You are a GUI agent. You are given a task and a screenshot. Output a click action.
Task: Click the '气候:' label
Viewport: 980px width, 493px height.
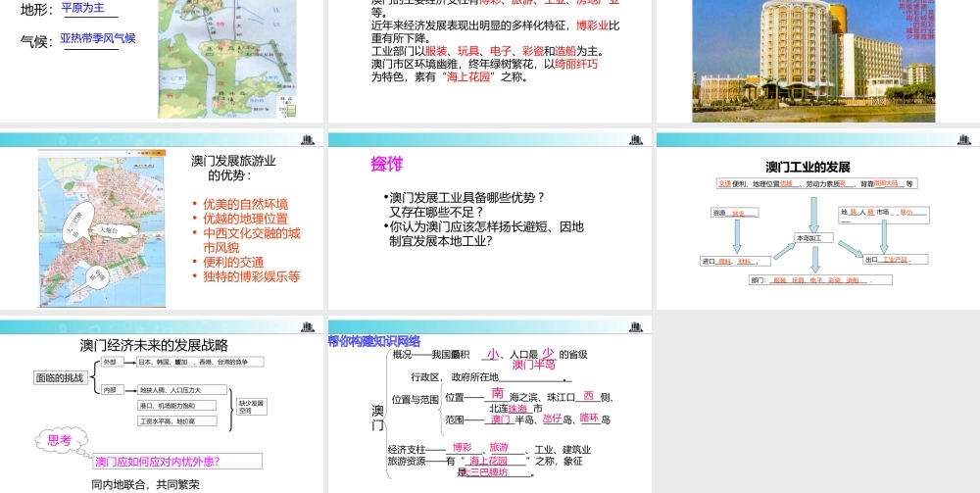37,42
